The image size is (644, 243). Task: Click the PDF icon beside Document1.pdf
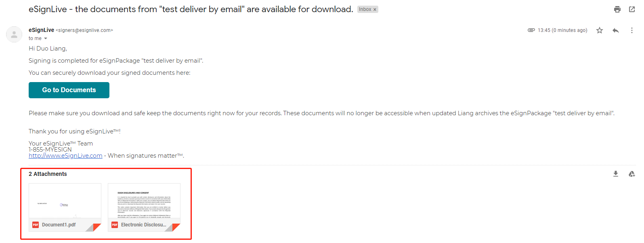tap(36, 225)
